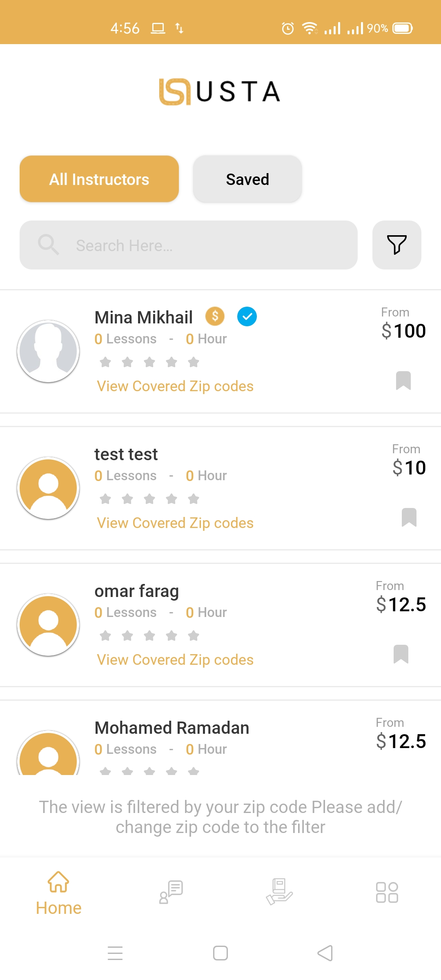Expand Mina Mikhail's covered zip codes
The height and width of the screenshot is (980, 441).
pos(175,386)
